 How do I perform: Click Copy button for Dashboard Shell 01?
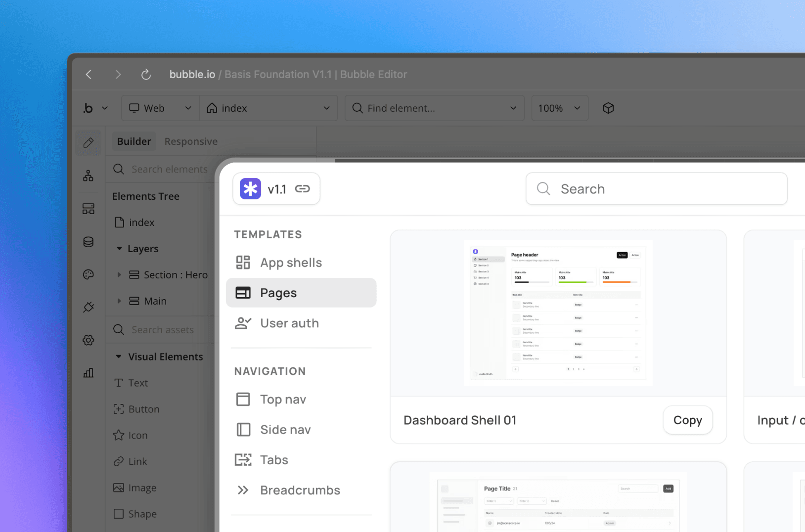click(x=687, y=420)
